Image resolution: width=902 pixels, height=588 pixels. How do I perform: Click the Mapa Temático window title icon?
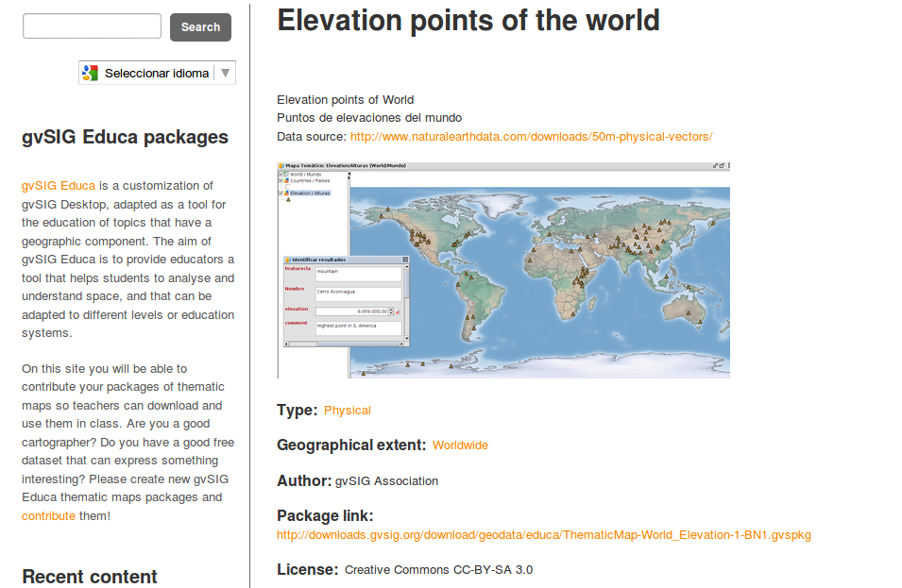(281, 164)
